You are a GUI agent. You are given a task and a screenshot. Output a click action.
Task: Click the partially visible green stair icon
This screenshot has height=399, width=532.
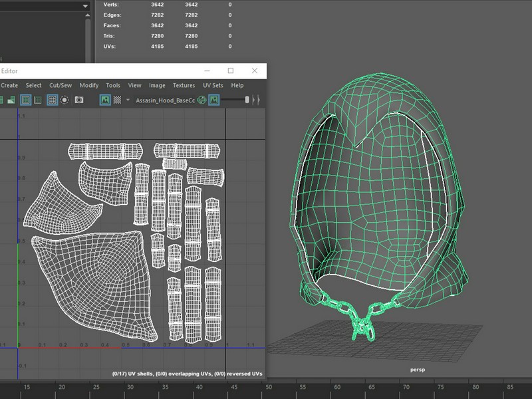(x=1, y=100)
